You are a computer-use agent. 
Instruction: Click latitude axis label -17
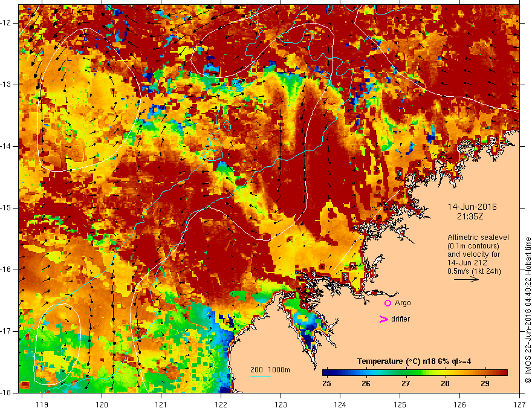[x=6, y=331]
